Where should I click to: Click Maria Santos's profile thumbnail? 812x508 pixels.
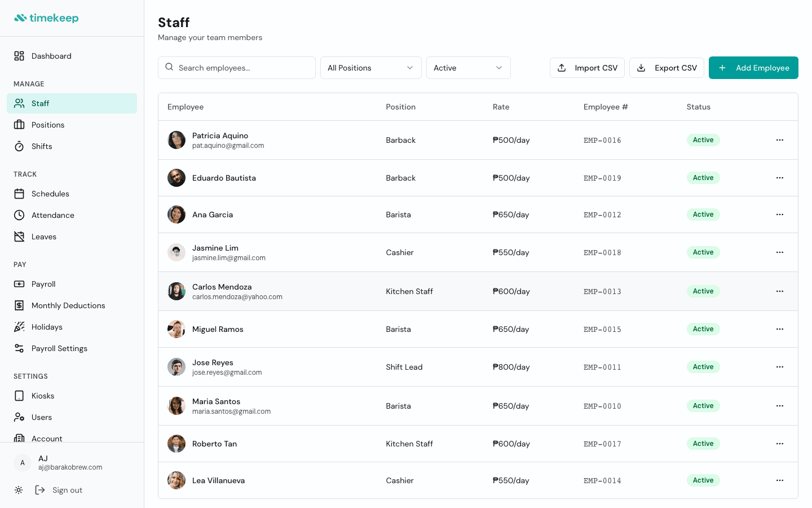click(x=176, y=405)
